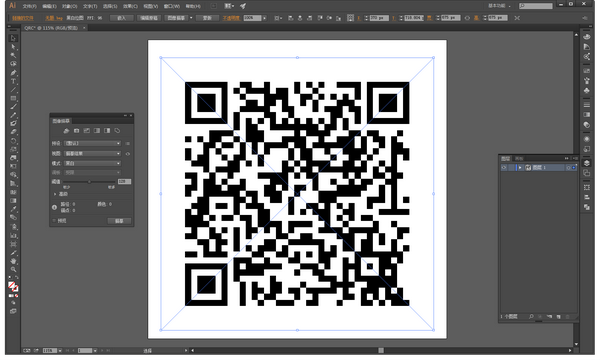Click Black and White preset icon
The width and height of the screenshot is (600, 360).
point(107,131)
